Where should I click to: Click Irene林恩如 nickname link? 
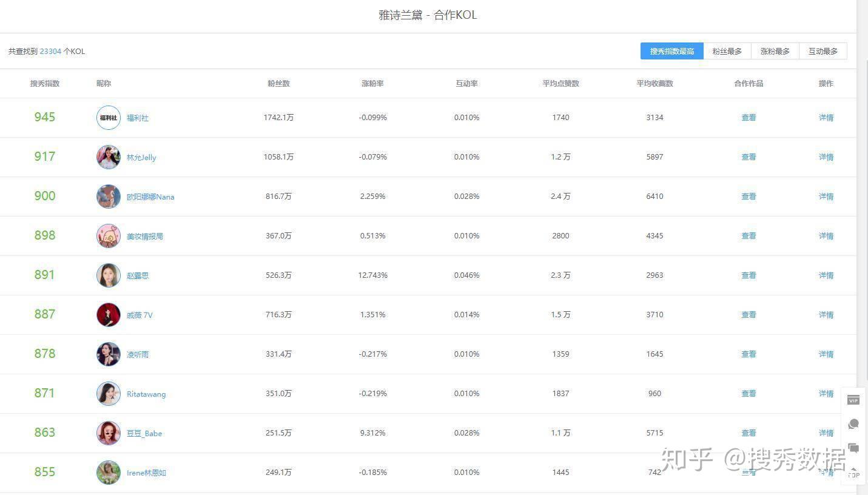pyautogui.click(x=146, y=473)
